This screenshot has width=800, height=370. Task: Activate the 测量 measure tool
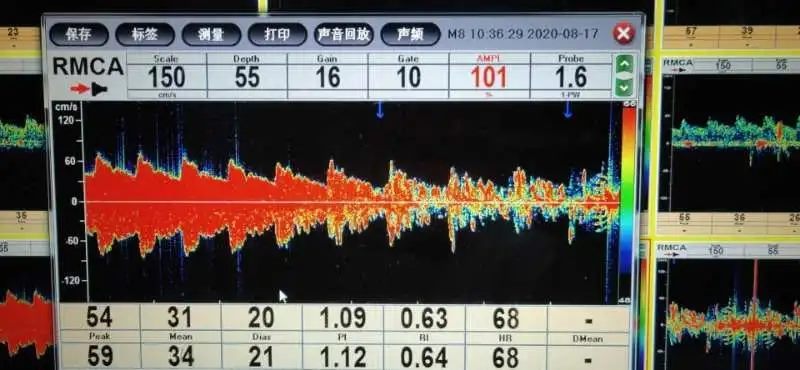[x=211, y=34]
